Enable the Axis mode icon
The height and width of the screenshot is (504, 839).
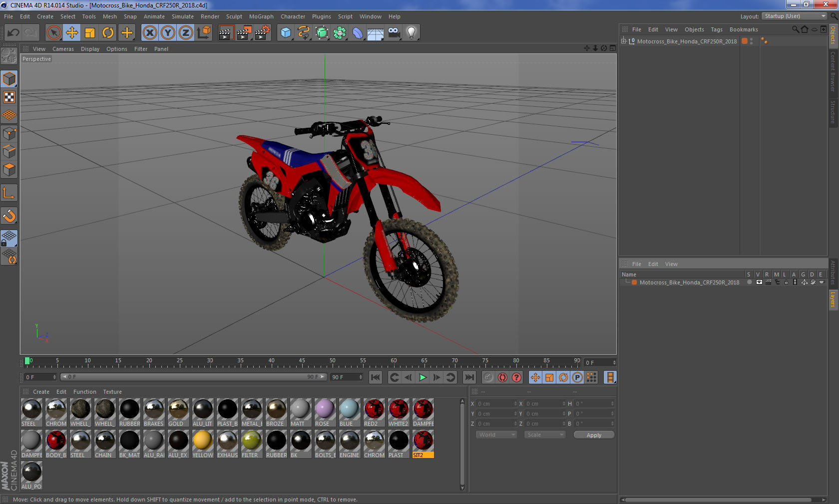tap(9, 193)
